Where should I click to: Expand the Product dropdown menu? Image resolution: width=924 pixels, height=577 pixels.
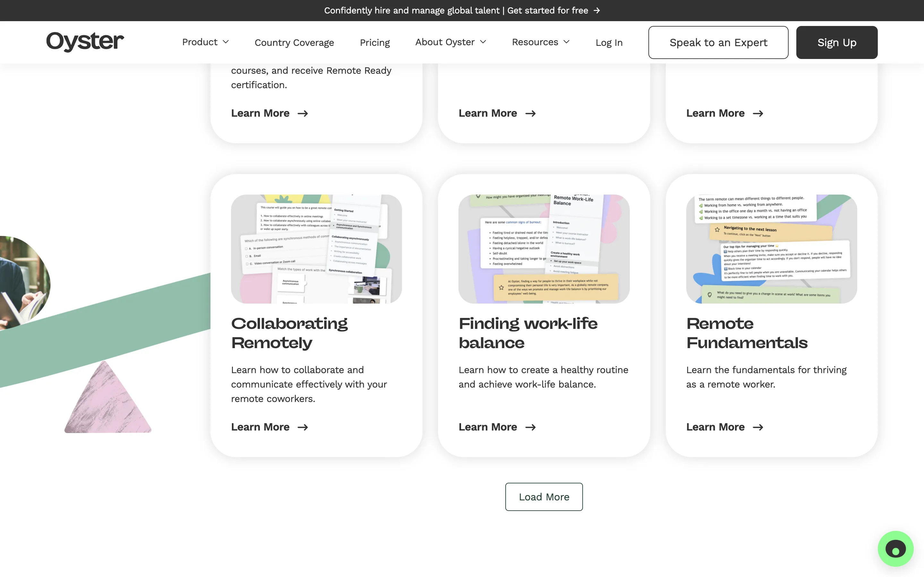pos(205,42)
